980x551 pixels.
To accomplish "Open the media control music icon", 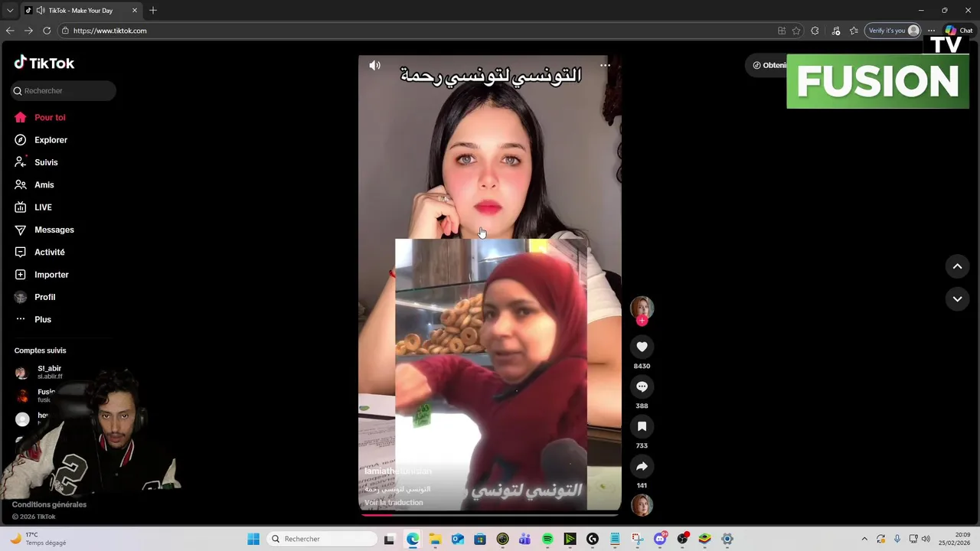I will click(836, 31).
